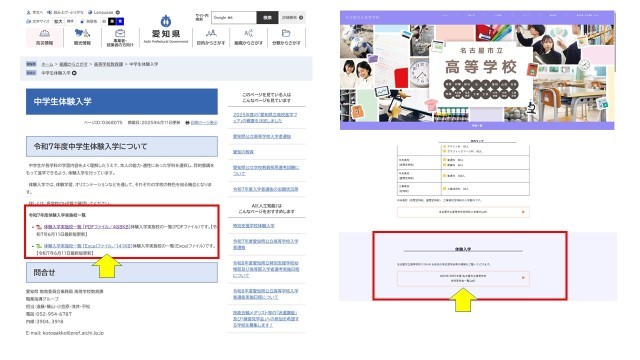
Task: Select the black background color option
Action: point(111,21)
